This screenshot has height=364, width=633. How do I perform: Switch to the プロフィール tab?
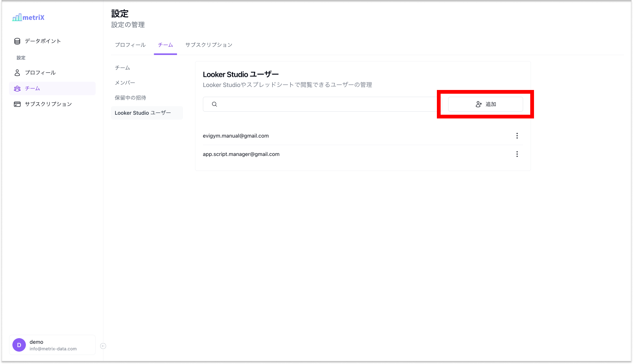(x=130, y=45)
